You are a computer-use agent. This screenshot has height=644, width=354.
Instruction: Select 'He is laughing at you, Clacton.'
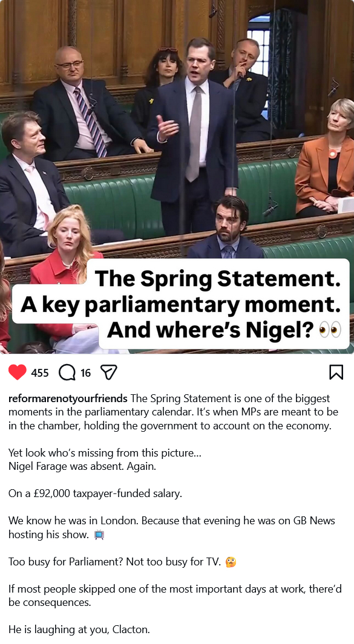(x=79, y=629)
